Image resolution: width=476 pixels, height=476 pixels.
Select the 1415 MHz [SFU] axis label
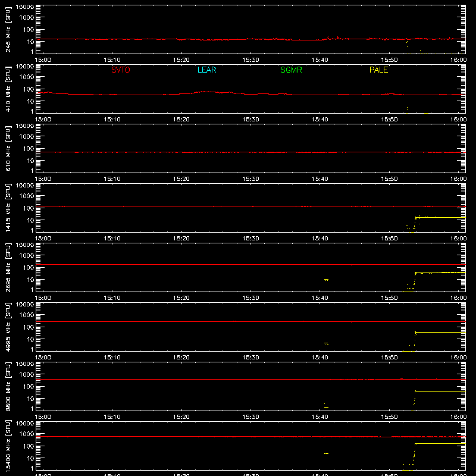pyautogui.click(x=8, y=208)
